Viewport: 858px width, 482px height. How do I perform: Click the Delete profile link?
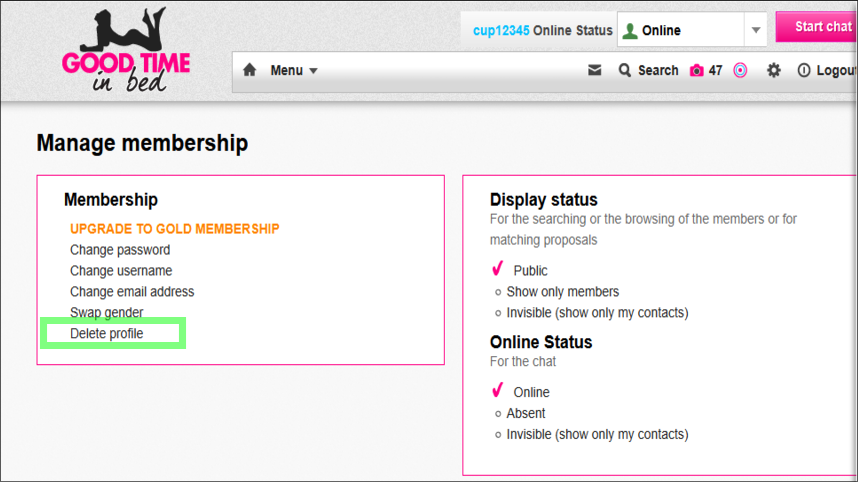click(107, 333)
